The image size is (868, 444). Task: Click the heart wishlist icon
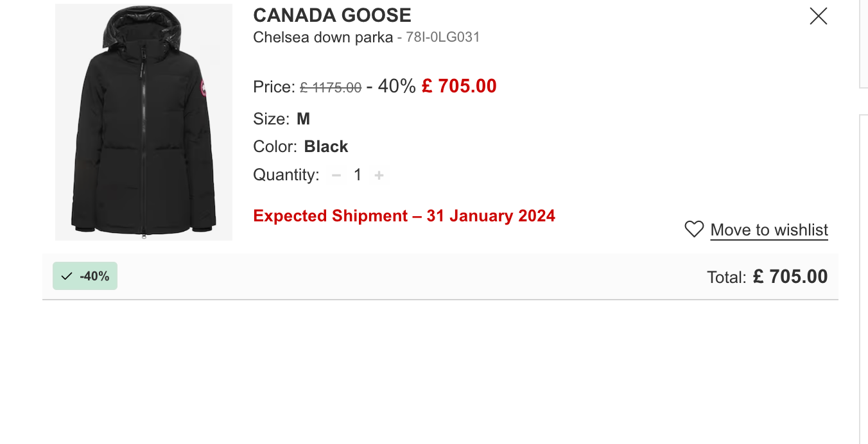tap(694, 229)
